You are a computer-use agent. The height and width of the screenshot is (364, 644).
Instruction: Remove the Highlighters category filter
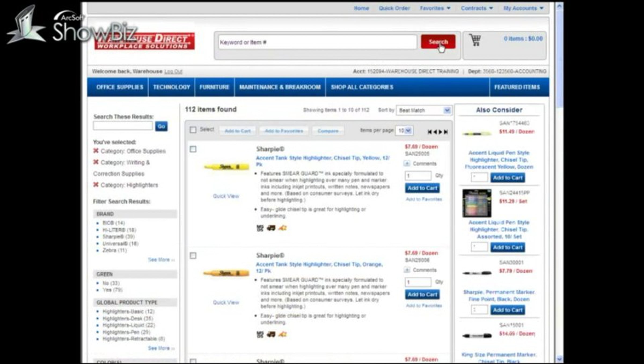pyautogui.click(x=96, y=184)
